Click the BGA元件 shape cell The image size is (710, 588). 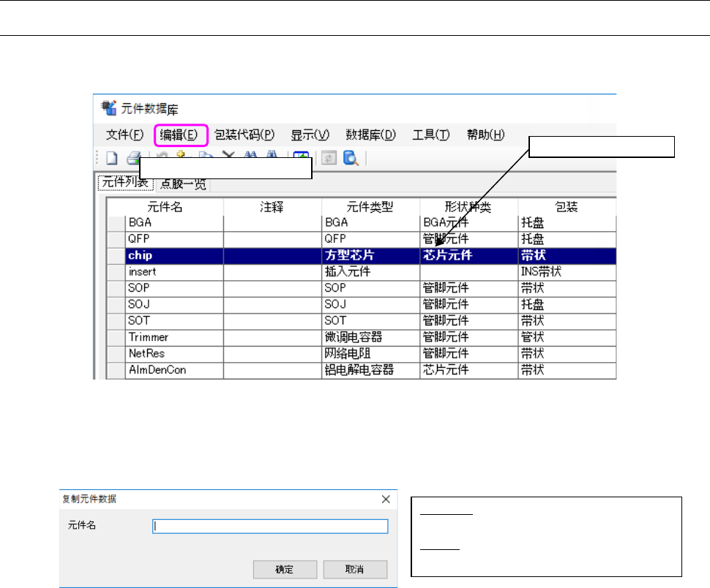pyautogui.click(x=468, y=223)
